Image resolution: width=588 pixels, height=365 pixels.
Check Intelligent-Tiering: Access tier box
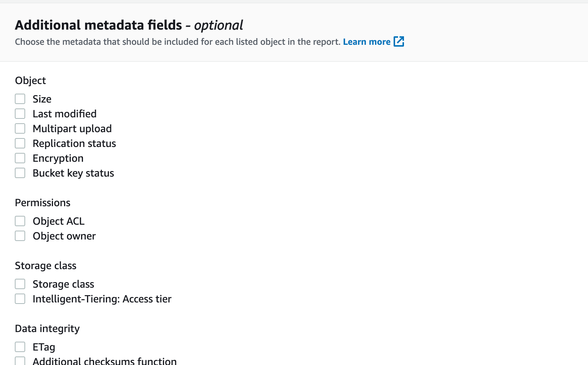tap(20, 299)
